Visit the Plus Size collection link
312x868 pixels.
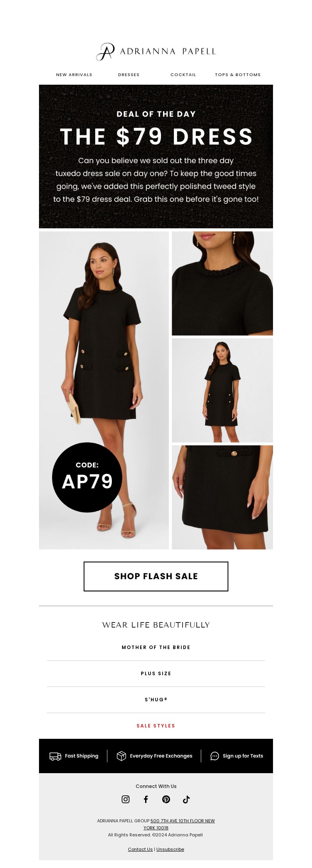pyautogui.click(x=156, y=673)
